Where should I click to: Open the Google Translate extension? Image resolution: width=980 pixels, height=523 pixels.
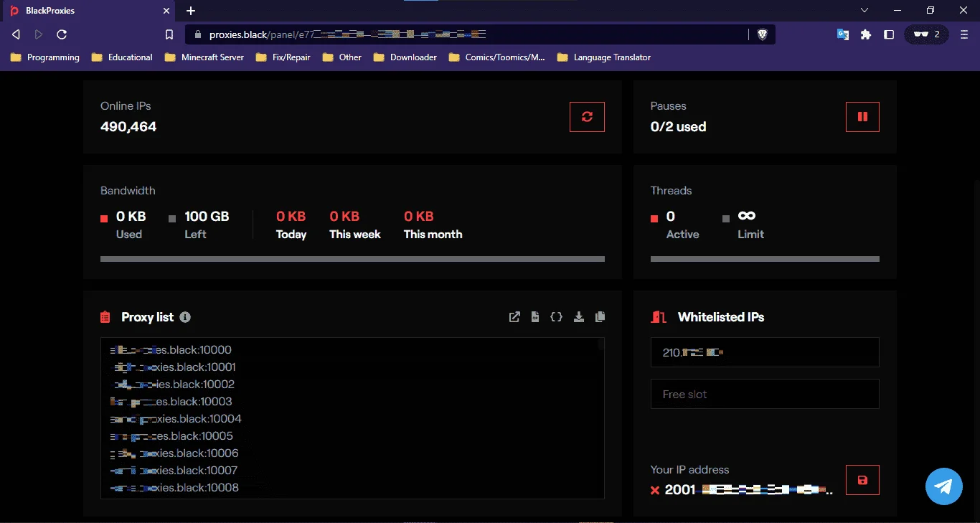click(x=843, y=34)
